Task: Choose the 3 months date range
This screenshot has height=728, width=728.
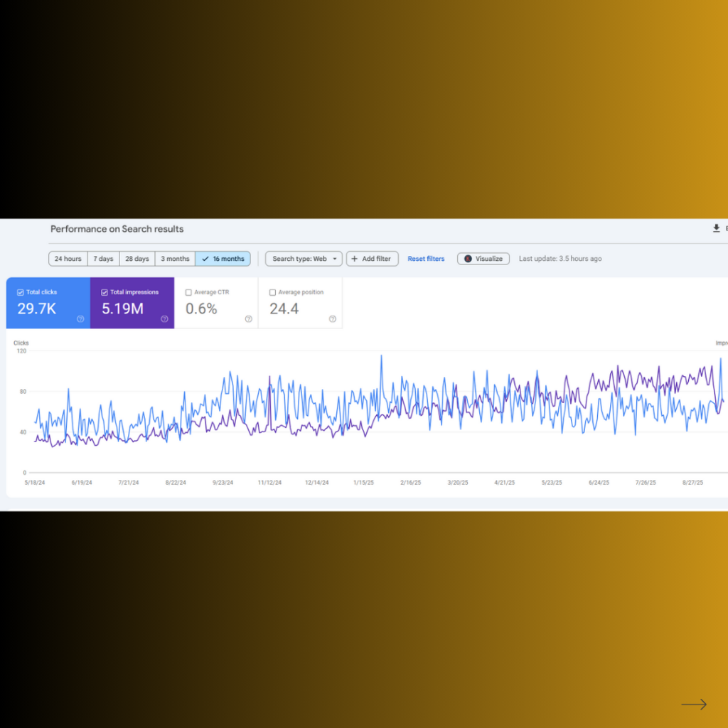Action: [175, 259]
